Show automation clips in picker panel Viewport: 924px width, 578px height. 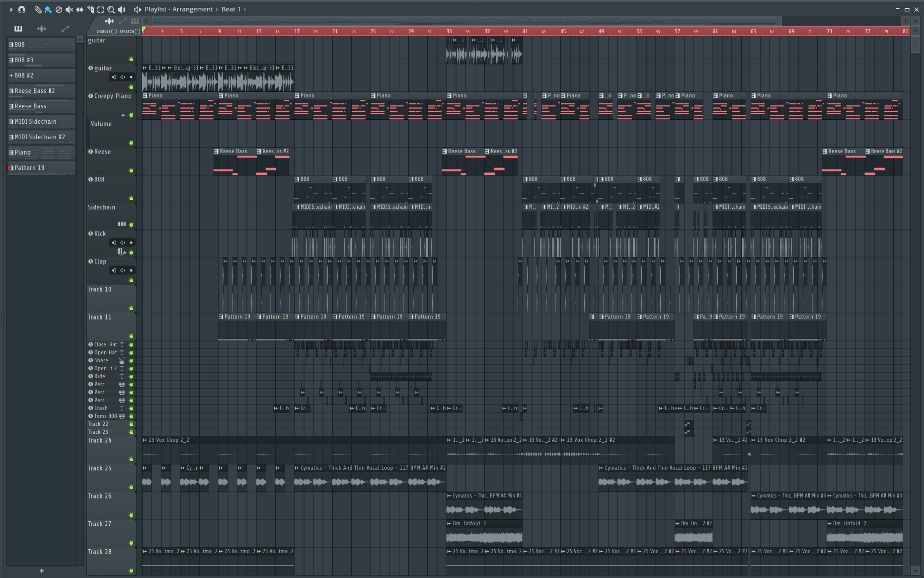coord(65,29)
